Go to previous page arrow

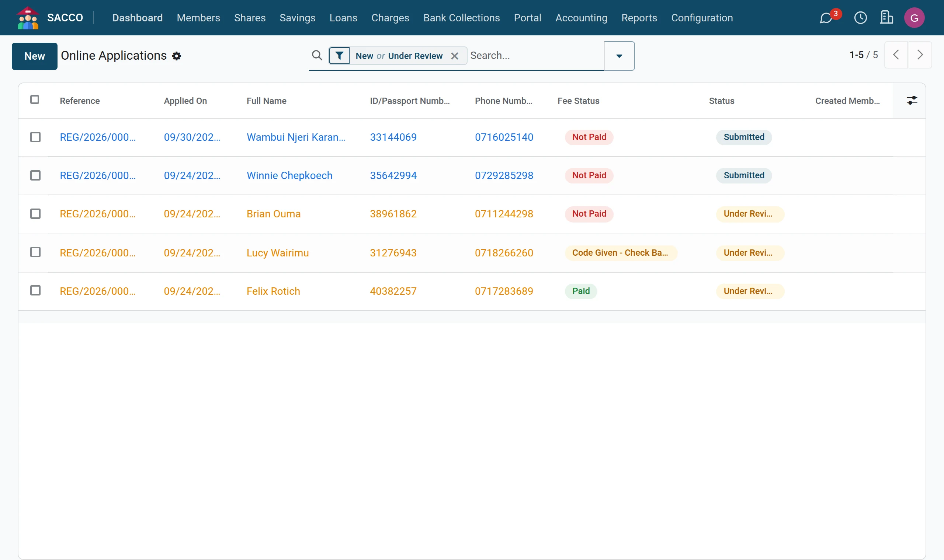point(896,55)
